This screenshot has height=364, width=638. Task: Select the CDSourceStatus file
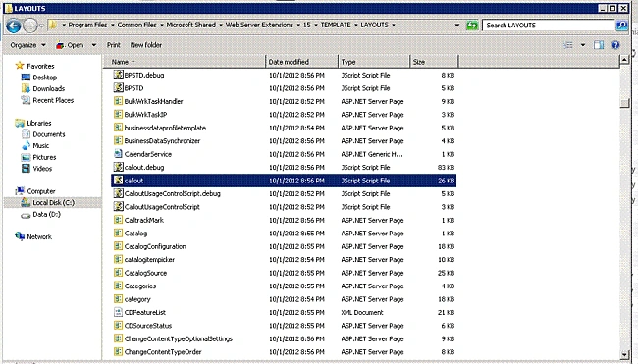pyautogui.click(x=148, y=326)
